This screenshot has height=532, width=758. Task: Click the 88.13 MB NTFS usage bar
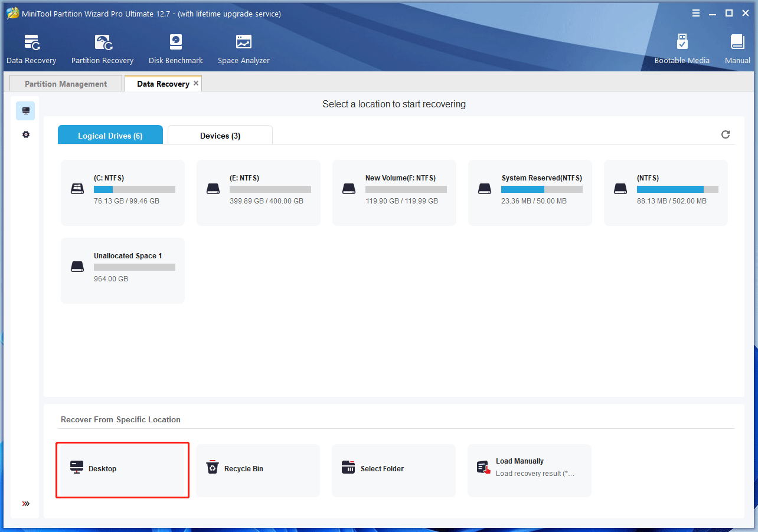[x=678, y=189]
